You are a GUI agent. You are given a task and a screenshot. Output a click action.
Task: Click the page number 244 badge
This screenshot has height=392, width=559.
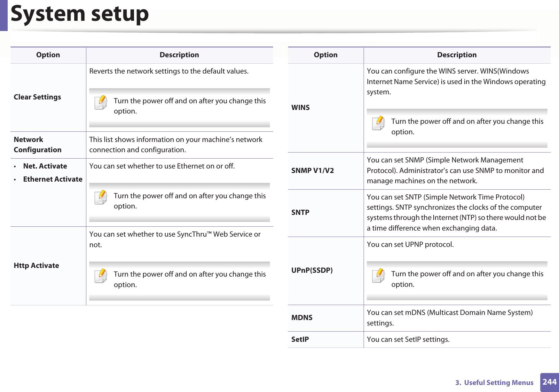click(x=549, y=382)
